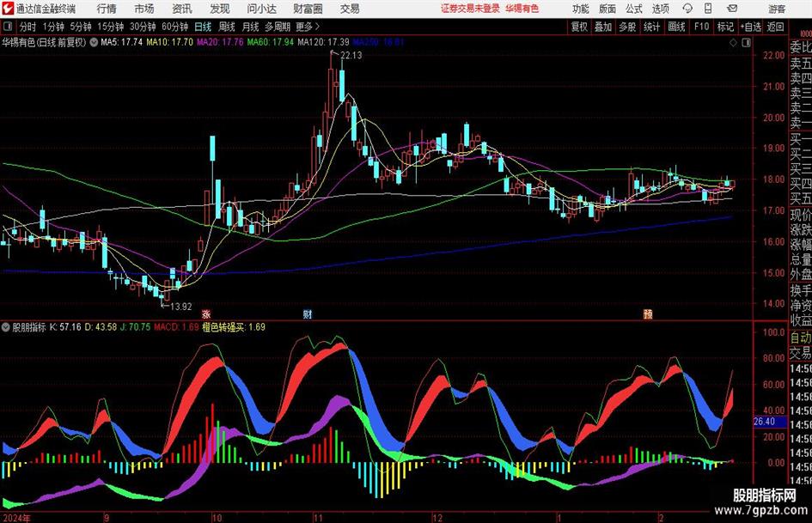Screen dimensions: 812x523
Task: Switch to 15分钟 period tab
Action: (111, 27)
